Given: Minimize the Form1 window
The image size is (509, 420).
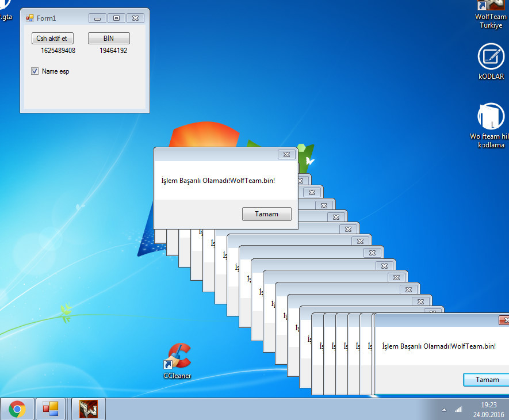Looking at the screenshot, I should [97, 18].
